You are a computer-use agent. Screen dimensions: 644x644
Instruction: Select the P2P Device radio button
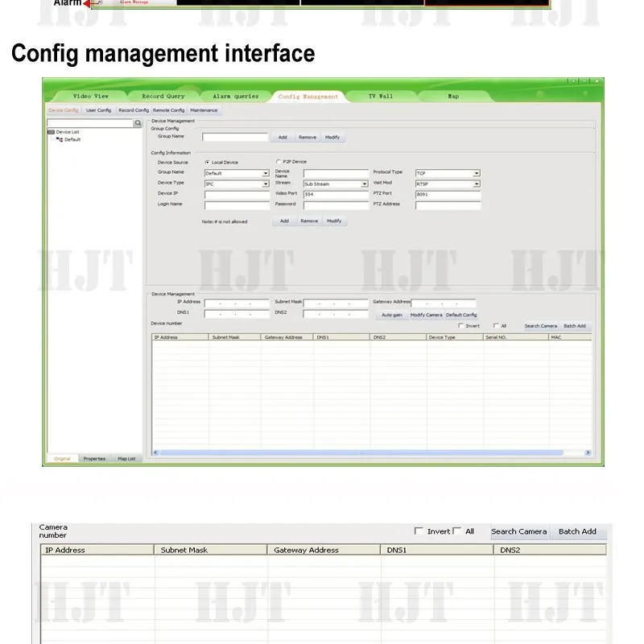(279, 162)
